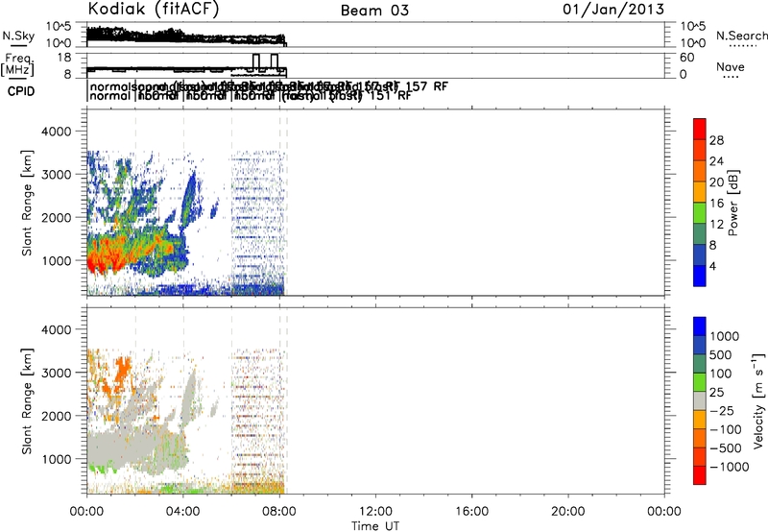Select the blue top segment of velocity colorbar
This screenshot has height=532, width=768.
[700, 326]
